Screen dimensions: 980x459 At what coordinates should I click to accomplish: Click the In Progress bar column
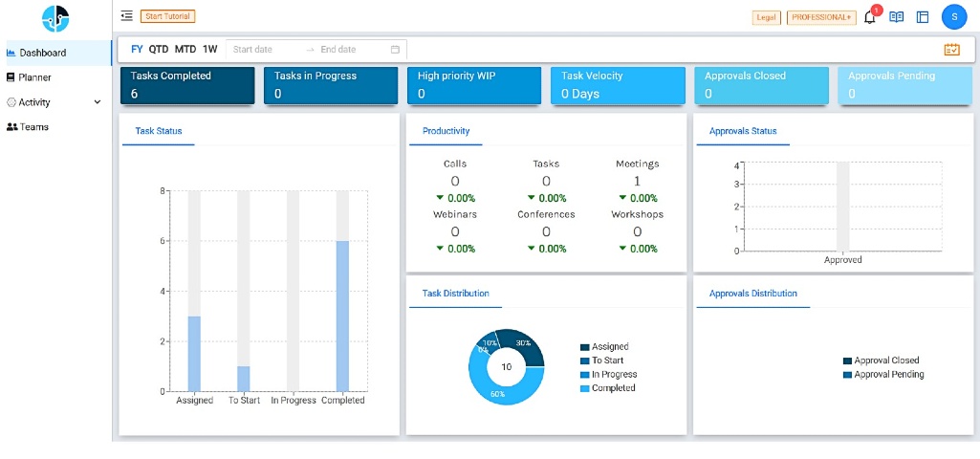293,291
